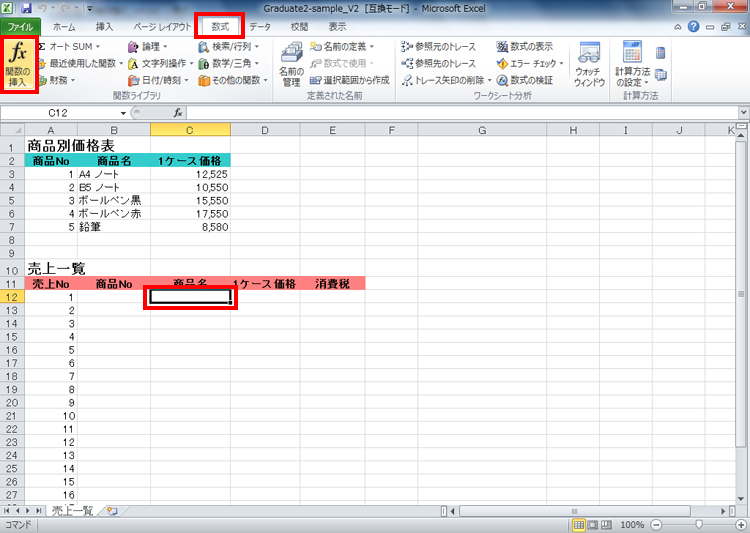Click the Undo icon in Quick Access Toolbar

tap(42, 8)
